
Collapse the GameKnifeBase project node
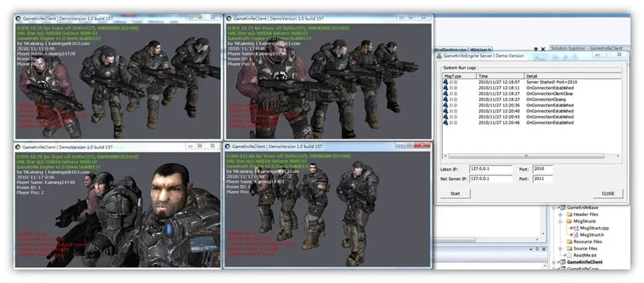click(554, 208)
